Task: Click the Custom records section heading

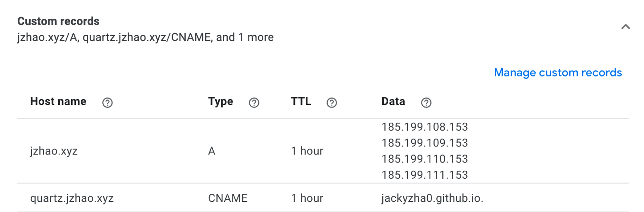Action: [x=58, y=21]
